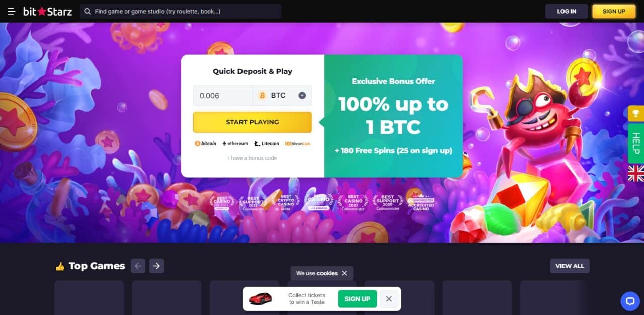Viewport: 644px width, 315px height.
Task: Open the I have a bonus code link
Action: pos(253,158)
